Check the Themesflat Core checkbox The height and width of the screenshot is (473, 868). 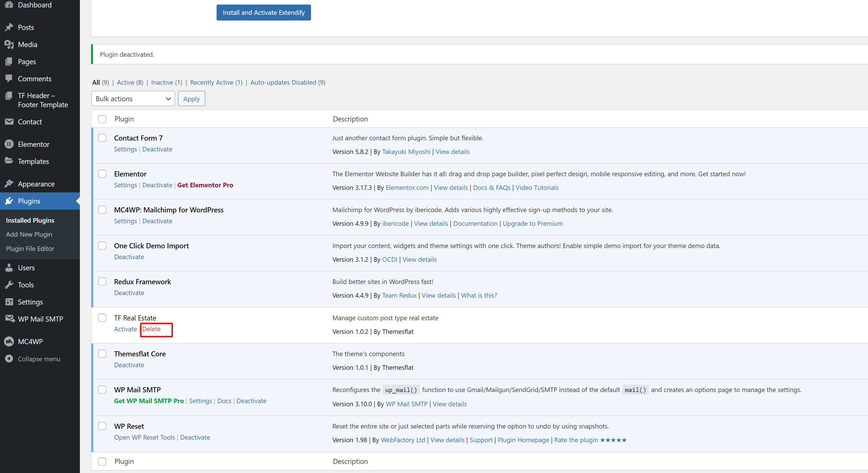[x=102, y=354]
